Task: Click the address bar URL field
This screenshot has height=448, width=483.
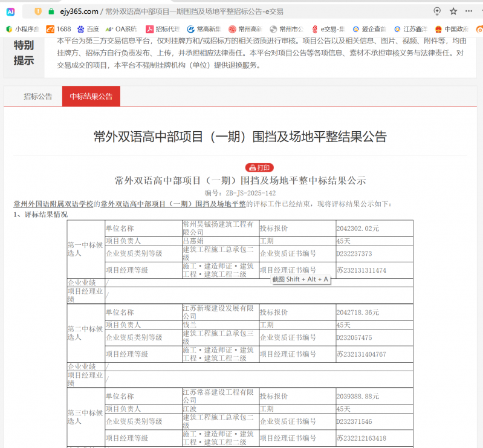Action: point(242,11)
